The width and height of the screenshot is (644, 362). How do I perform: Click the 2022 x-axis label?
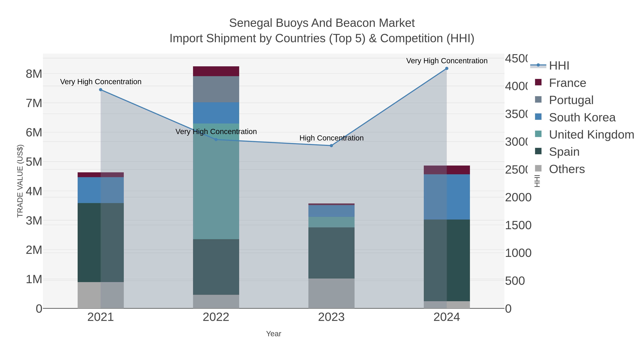[x=216, y=317]
